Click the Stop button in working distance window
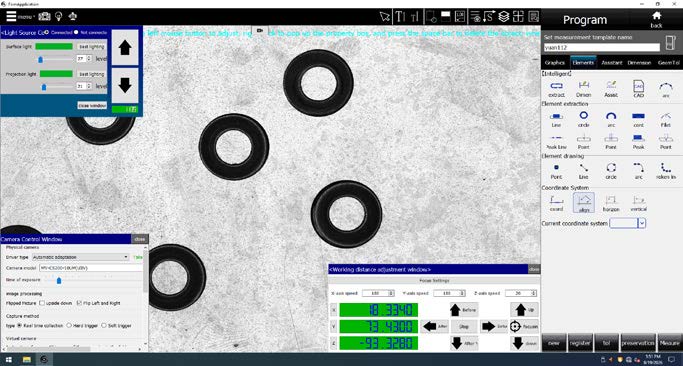Screen dimensions: 683x366 (464, 326)
